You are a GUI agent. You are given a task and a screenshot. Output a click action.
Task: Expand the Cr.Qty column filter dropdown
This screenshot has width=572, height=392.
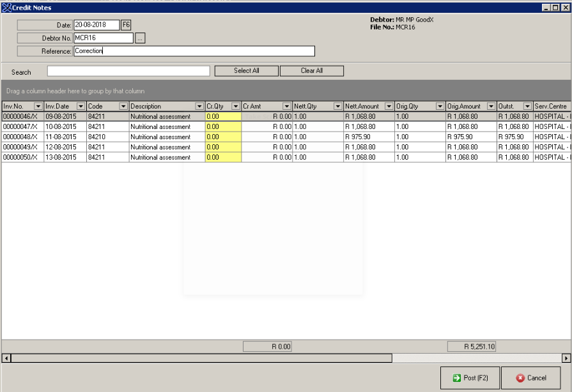(235, 106)
